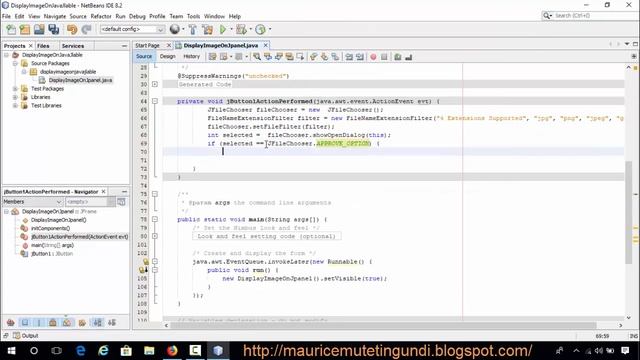Open the Output window button

tap(25, 336)
